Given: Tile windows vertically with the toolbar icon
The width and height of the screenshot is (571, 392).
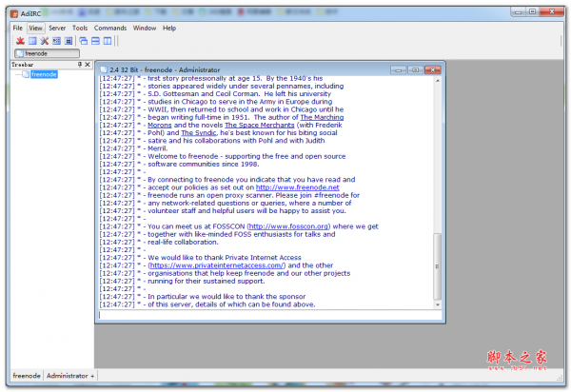Looking at the screenshot, I should [108, 41].
